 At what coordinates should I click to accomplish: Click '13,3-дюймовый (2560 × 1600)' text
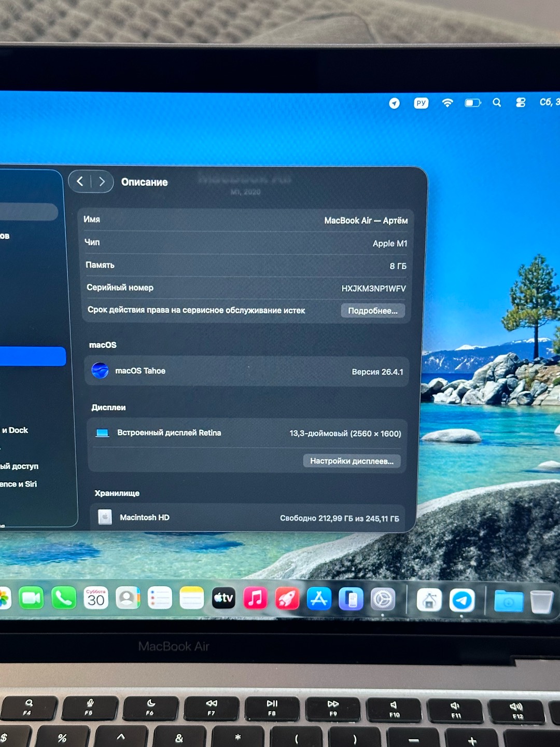coord(345,434)
